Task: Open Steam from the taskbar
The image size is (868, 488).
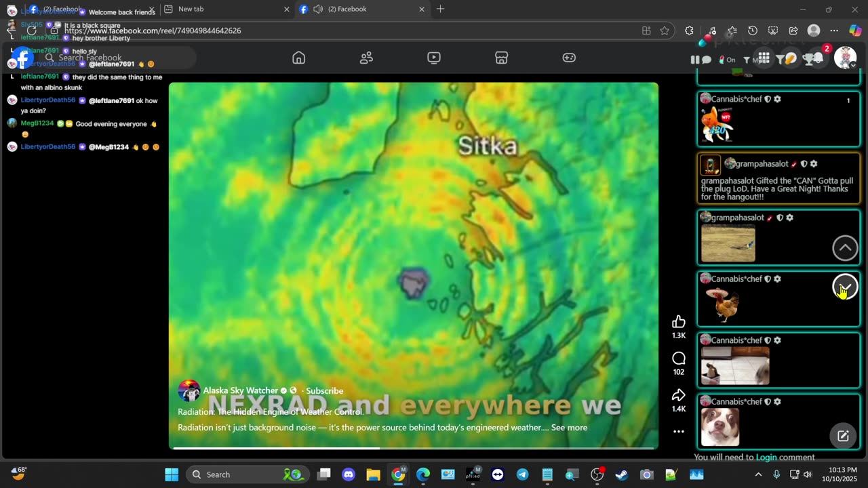Action: (621, 474)
